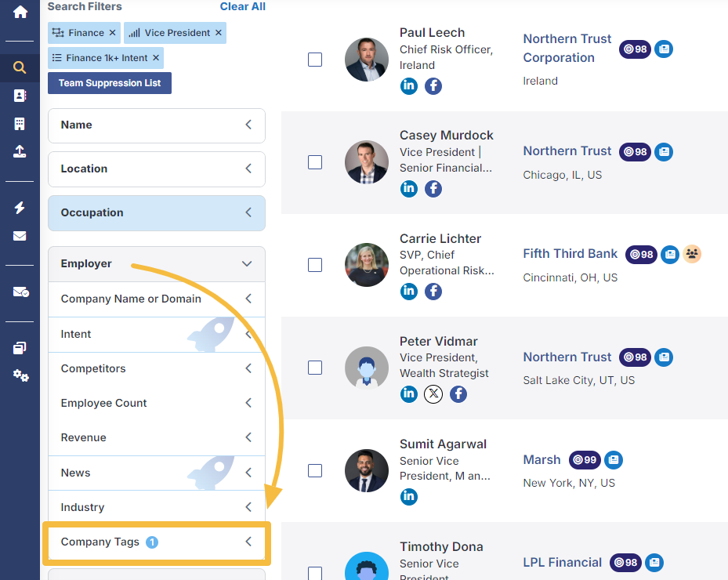Open the Company Tags filter
Viewport: 728px width, 580px height.
pos(157,542)
